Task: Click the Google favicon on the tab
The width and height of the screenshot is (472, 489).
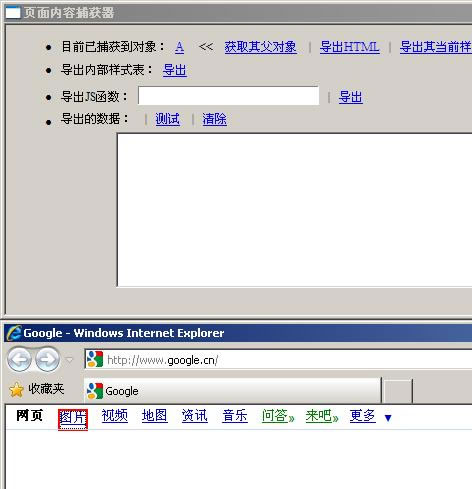Action: pos(95,391)
